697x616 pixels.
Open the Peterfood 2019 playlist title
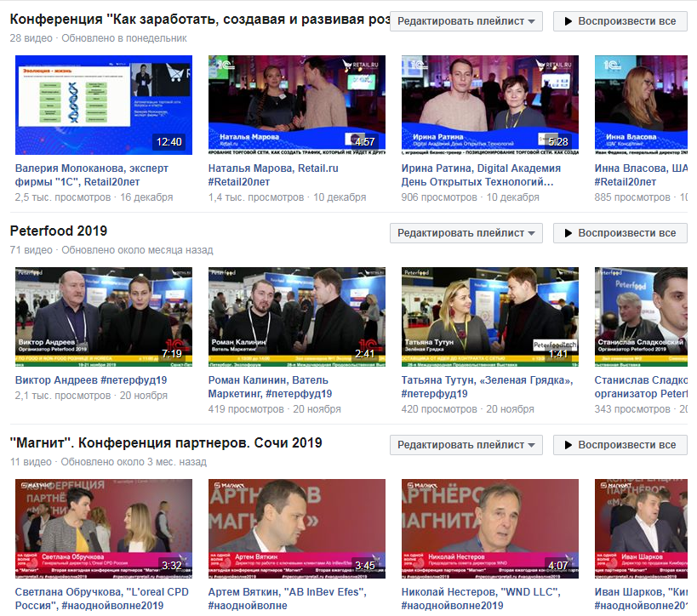[59, 231]
